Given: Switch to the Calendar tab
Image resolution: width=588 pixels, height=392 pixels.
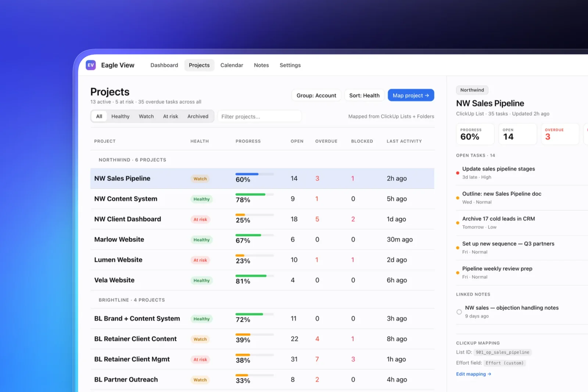Looking at the screenshot, I should [232, 65].
